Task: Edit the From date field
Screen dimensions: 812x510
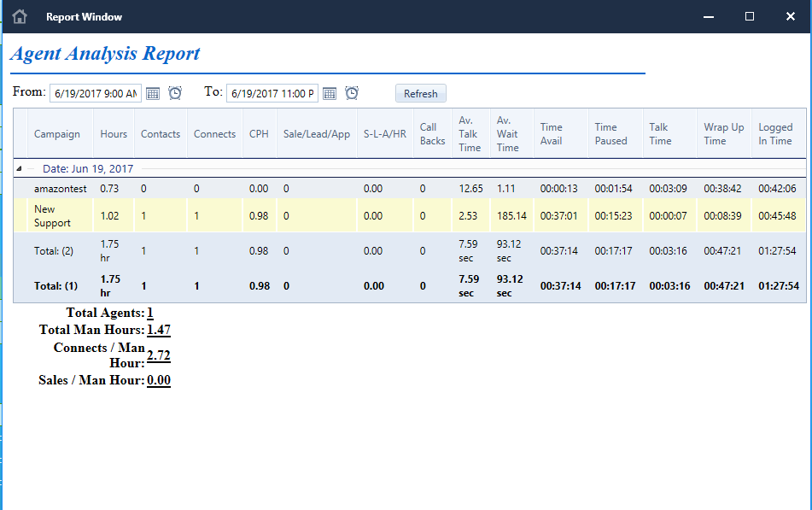Action: [x=96, y=93]
